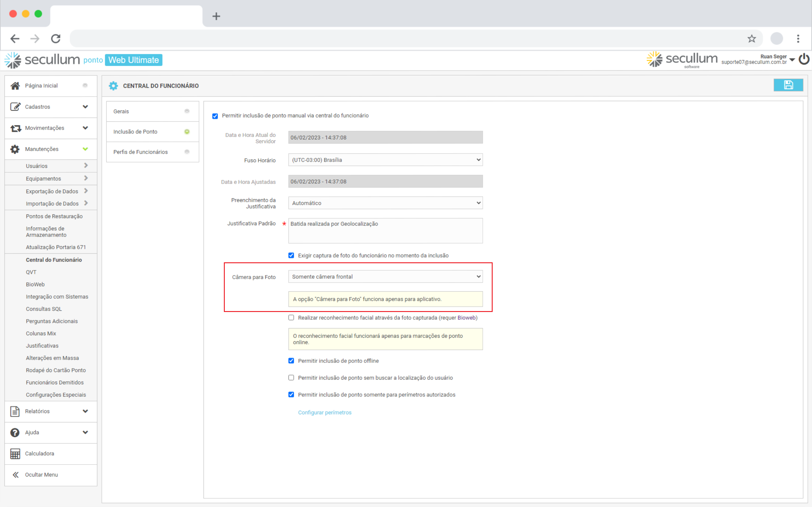Click the Justificativa Padrão text field

tap(385, 231)
